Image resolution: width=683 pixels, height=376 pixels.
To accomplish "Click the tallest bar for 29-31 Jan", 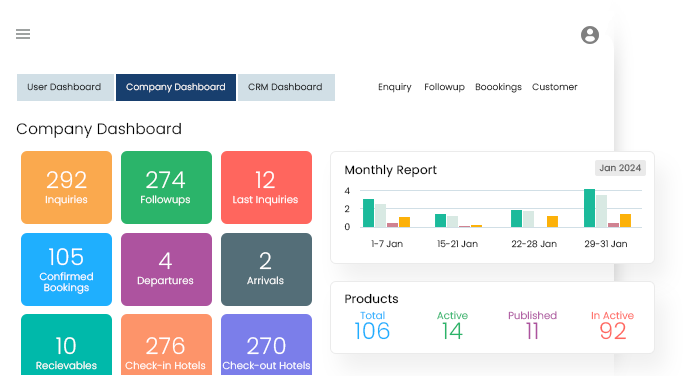I will [x=589, y=208].
